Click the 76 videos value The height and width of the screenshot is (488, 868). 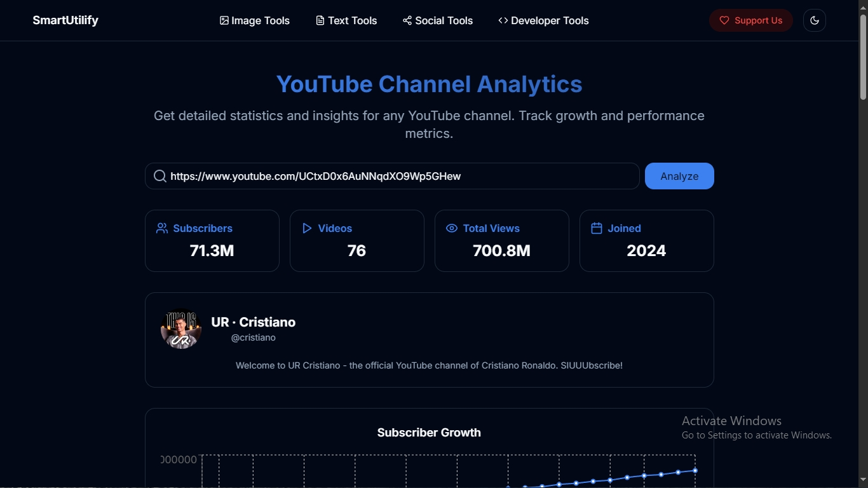tap(356, 250)
